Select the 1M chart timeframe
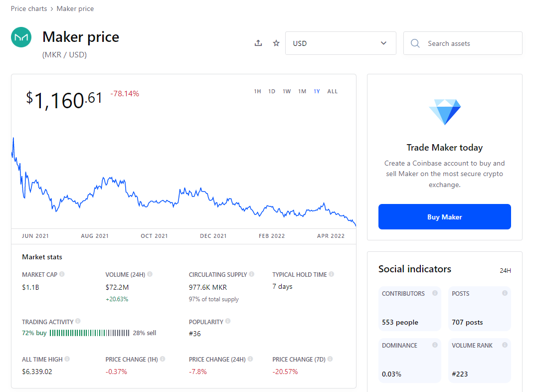 click(x=302, y=91)
